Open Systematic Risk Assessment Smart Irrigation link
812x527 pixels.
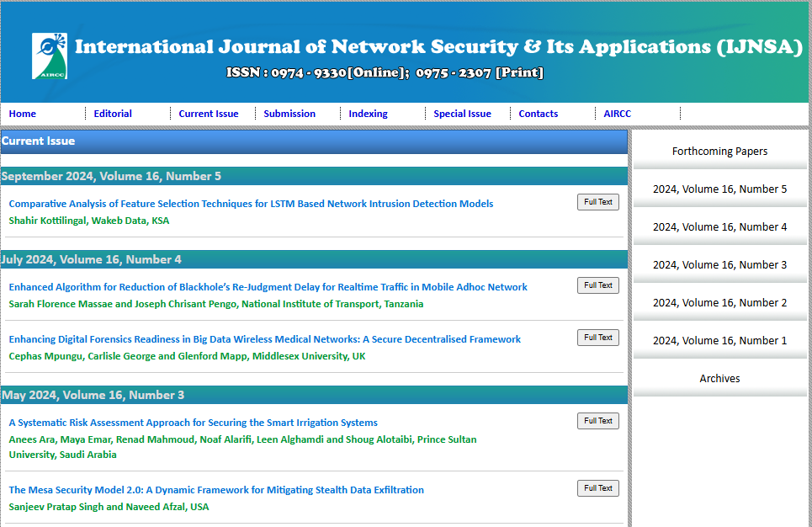(194, 423)
